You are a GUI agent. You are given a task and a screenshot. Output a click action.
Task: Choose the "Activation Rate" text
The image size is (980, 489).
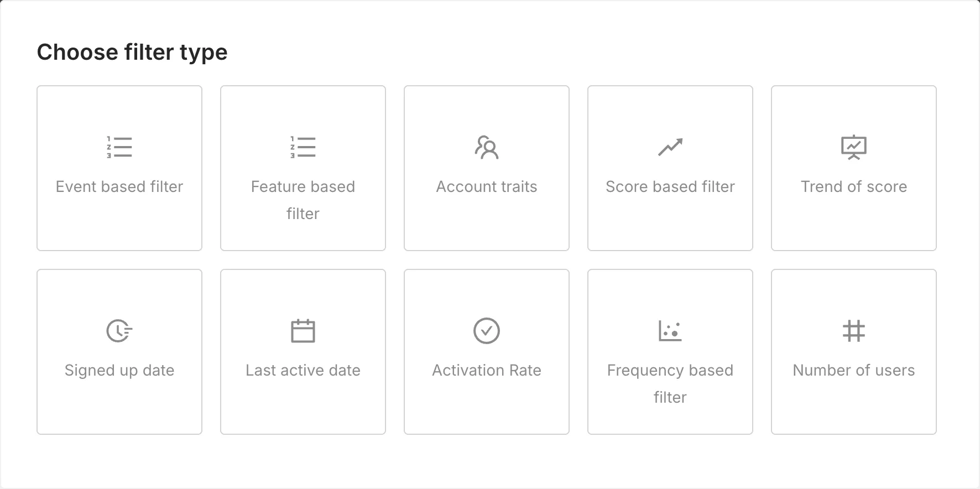(487, 371)
